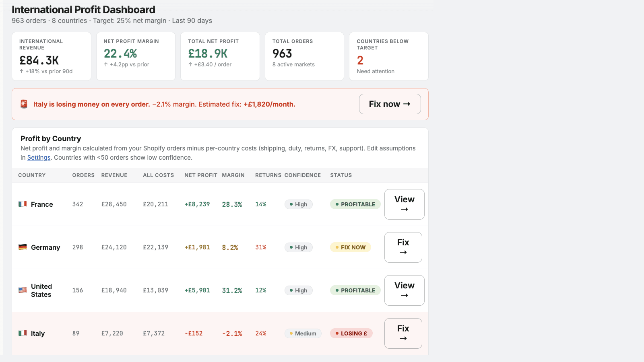Click Italy's all costs £7,372

[x=154, y=333]
